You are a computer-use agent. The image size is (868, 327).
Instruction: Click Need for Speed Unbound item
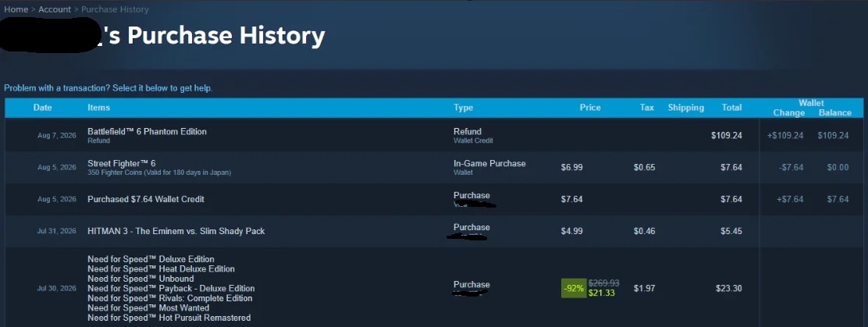[x=141, y=279]
